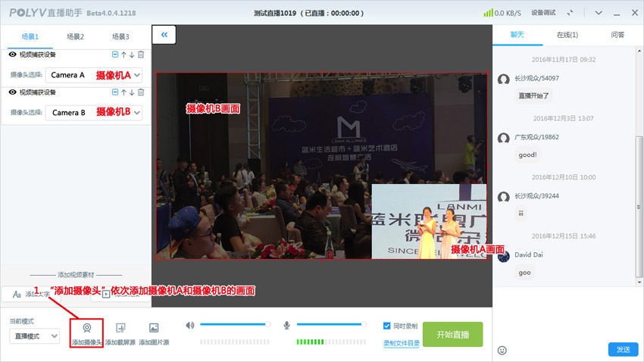Click the username 长沙观众/39244

tap(536, 196)
